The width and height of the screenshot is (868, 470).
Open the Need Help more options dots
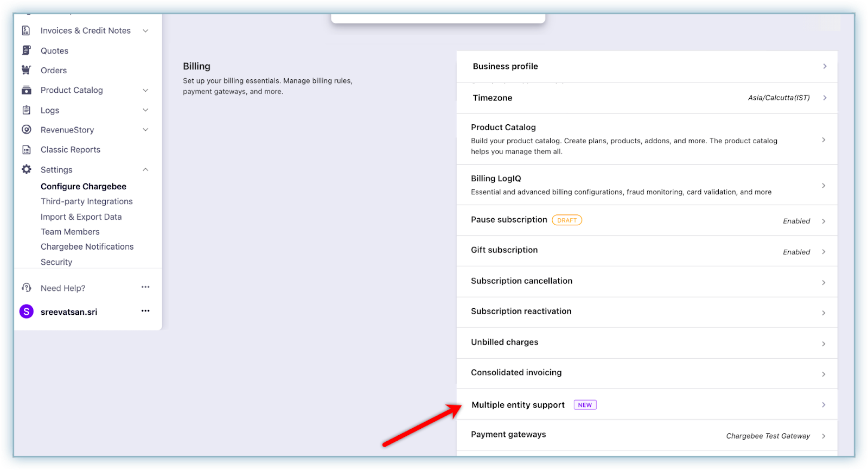pos(145,287)
